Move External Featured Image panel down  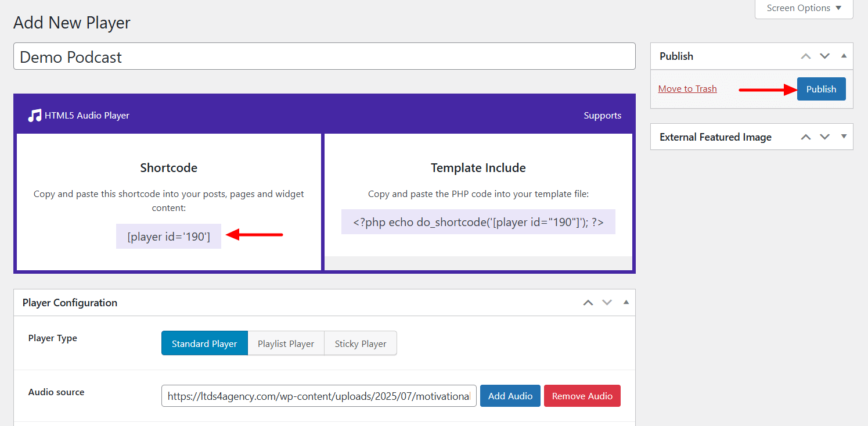point(824,137)
